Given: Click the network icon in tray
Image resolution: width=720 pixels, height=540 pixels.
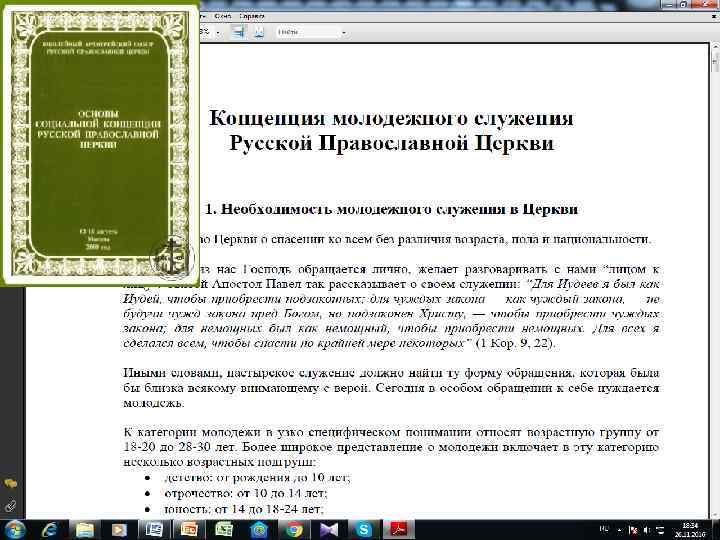Looking at the screenshot, I should (x=660, y=530).
